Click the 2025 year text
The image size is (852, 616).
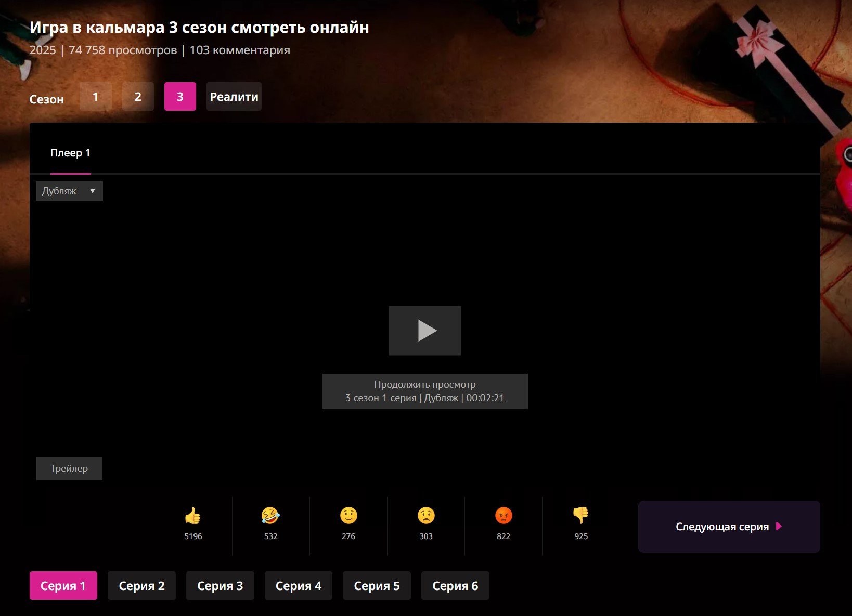pos(43,50)
